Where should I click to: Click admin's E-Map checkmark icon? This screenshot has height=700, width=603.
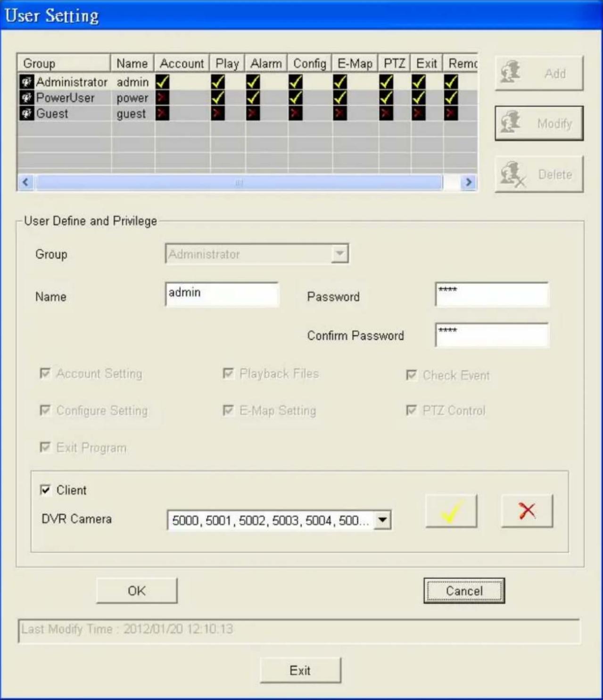click(x=340, y=82)
